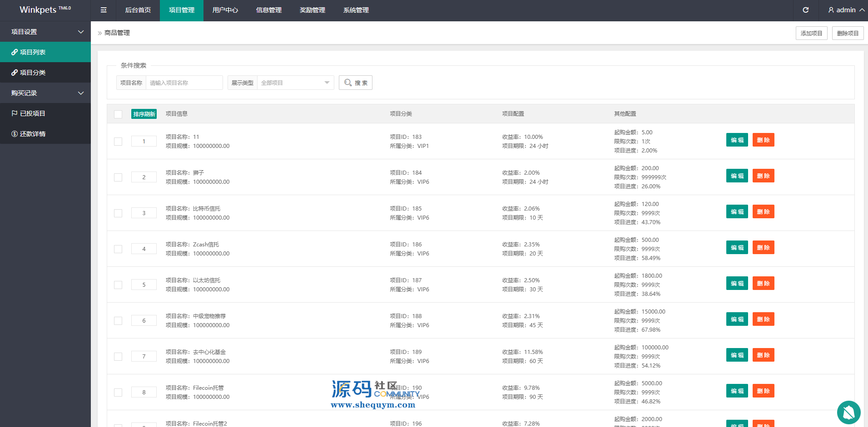Check the checkbox for project 狮子
Image resolution: width=868 pixels, height=427 pixels.
(118, 177)
